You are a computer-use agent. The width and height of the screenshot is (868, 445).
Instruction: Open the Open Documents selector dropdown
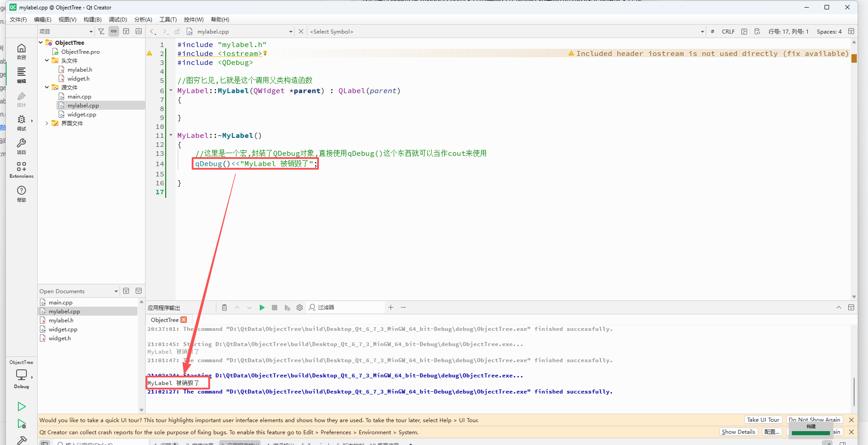[x=79, y=291]
